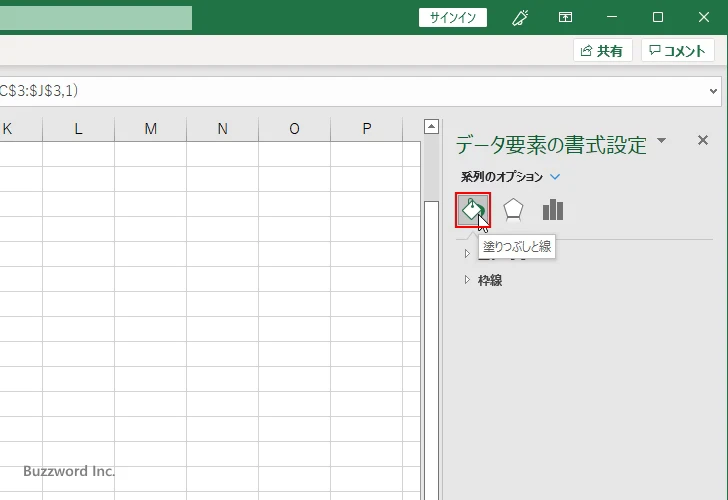This screenshot has height=500, width=728.
Task: Open the Series Options bar chart icon
Action: click(x=552, y=210)
